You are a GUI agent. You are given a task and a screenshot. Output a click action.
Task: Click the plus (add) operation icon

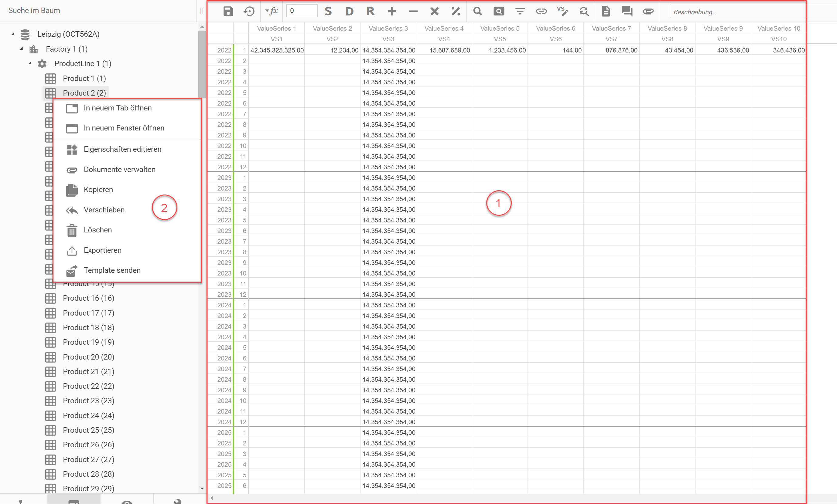tap(392, 11)
